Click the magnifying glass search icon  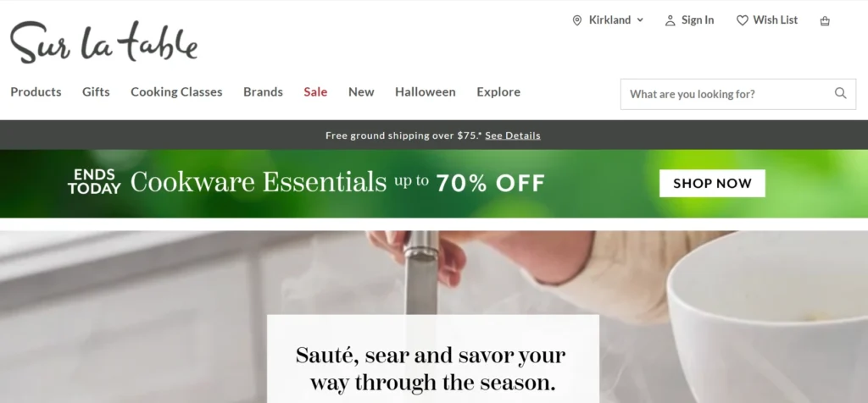tap(840, 93)
